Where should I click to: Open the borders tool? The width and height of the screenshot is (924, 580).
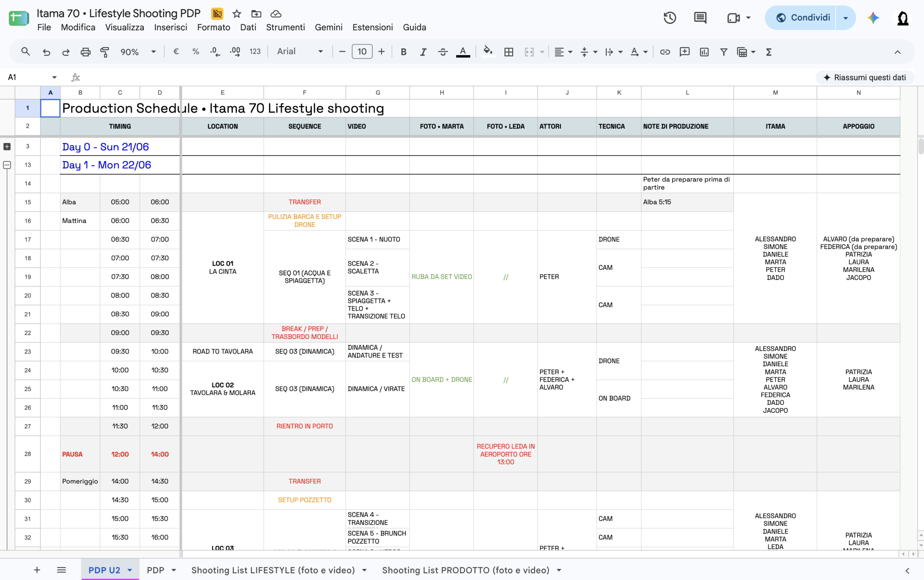coord(509,52)
